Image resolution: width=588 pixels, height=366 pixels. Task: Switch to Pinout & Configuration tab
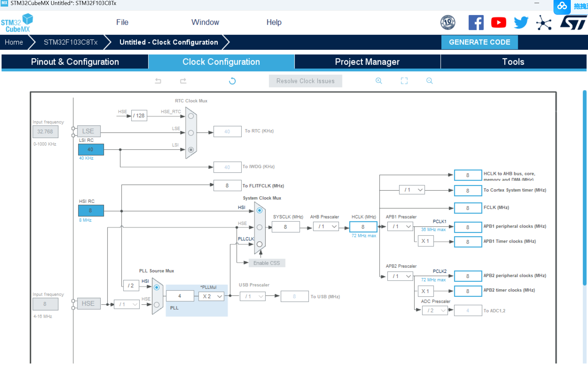pyautogui.click(x=75, y=62)
